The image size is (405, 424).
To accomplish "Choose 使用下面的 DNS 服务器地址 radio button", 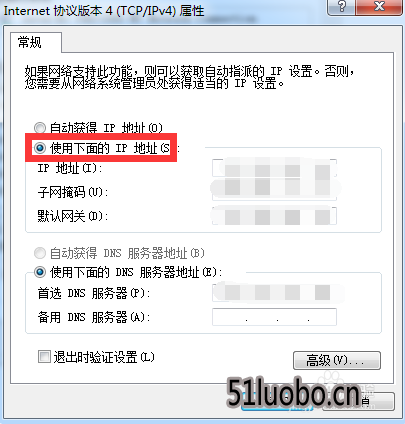I will point(40,272).
